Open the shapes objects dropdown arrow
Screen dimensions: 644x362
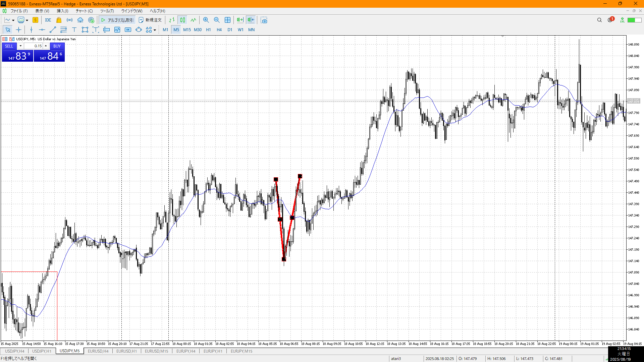(x=155, y=30)
